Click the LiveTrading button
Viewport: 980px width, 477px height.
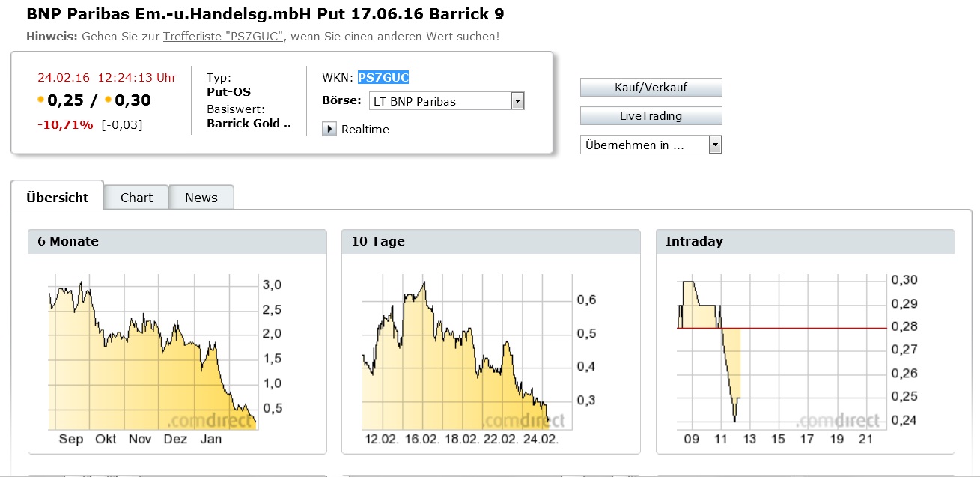(651, 116)
